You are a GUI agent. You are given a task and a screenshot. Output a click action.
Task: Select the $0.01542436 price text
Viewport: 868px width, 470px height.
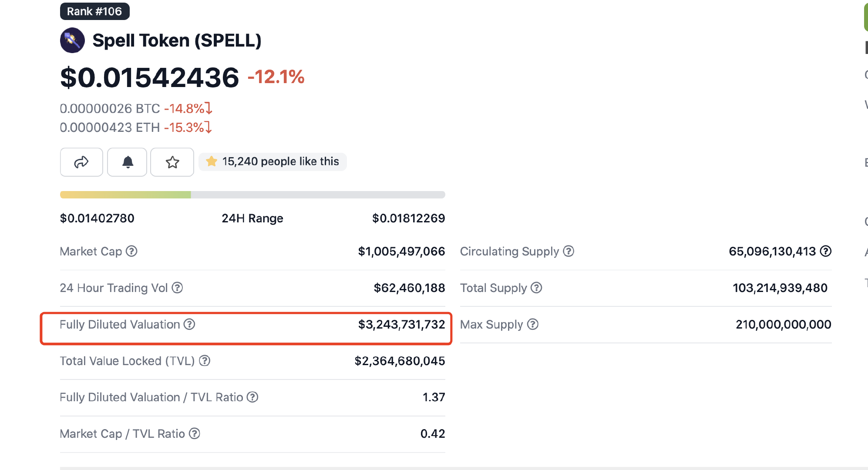149,77
